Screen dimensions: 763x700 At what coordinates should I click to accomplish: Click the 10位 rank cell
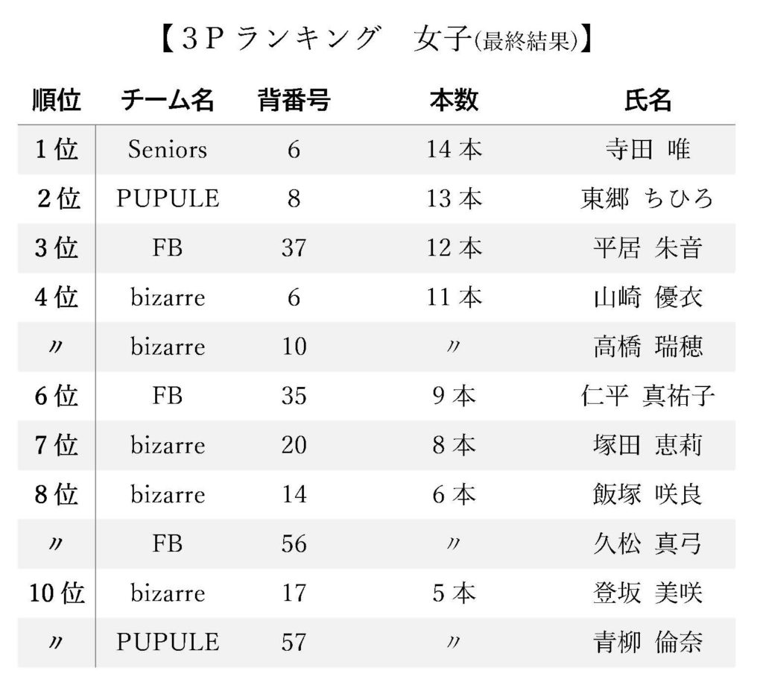(57, 593)
